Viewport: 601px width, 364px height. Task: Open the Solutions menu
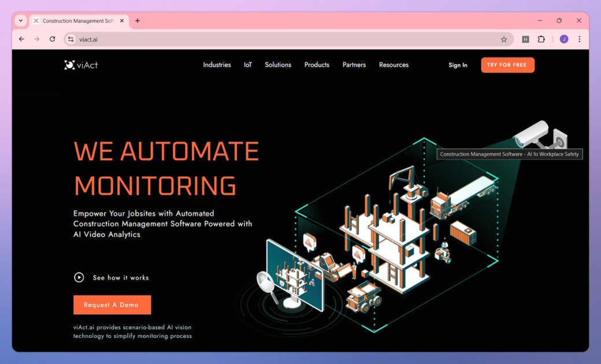point(277,65)
